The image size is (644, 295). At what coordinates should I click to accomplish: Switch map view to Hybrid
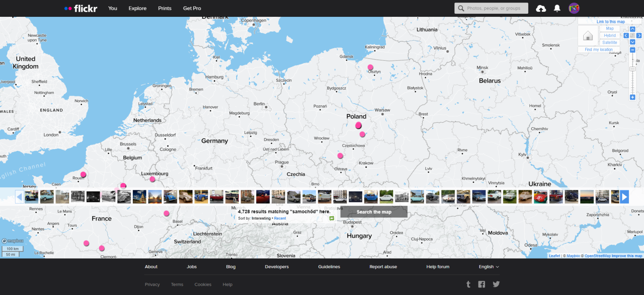coord(610,35)
